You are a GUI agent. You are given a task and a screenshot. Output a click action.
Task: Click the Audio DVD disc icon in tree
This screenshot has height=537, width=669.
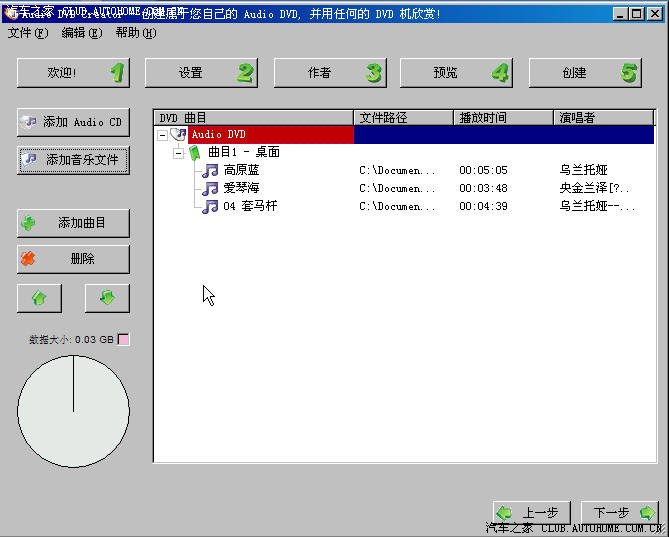coord(178,134)
